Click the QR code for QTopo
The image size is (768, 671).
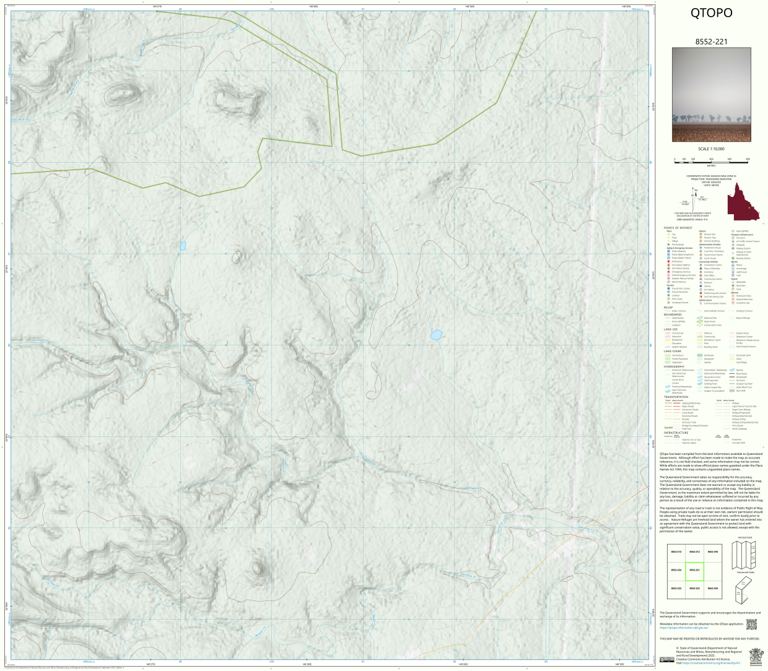click(751, 624)
